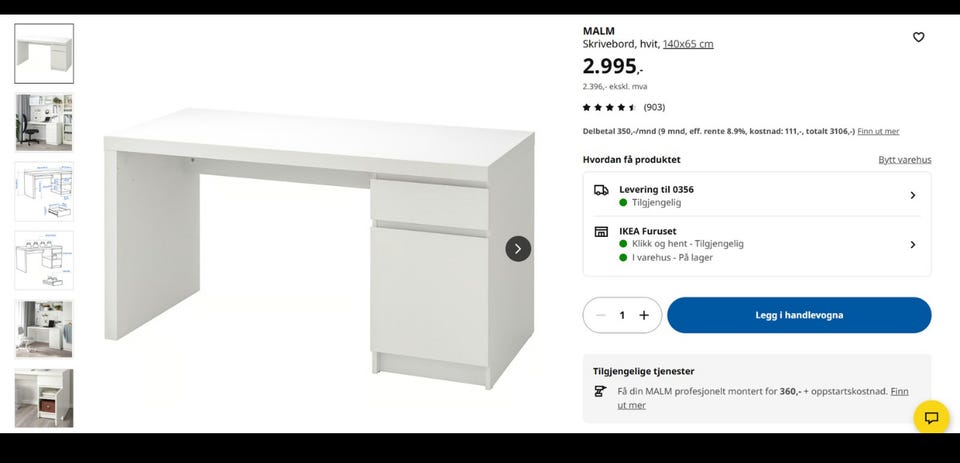This screenshot has width=960, height=463.
Task: Select the dimensions drawing thumbnail
Action: pyautogui.click(x=44, y=191)
